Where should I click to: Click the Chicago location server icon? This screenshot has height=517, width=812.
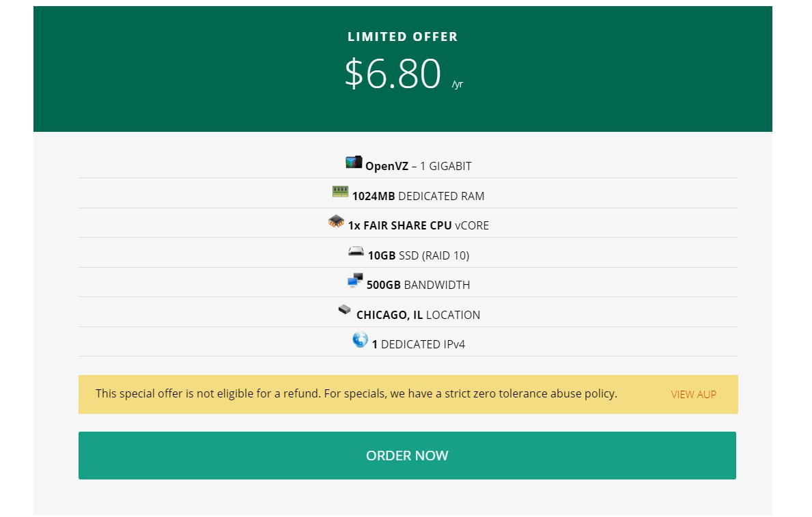point(345,310)
